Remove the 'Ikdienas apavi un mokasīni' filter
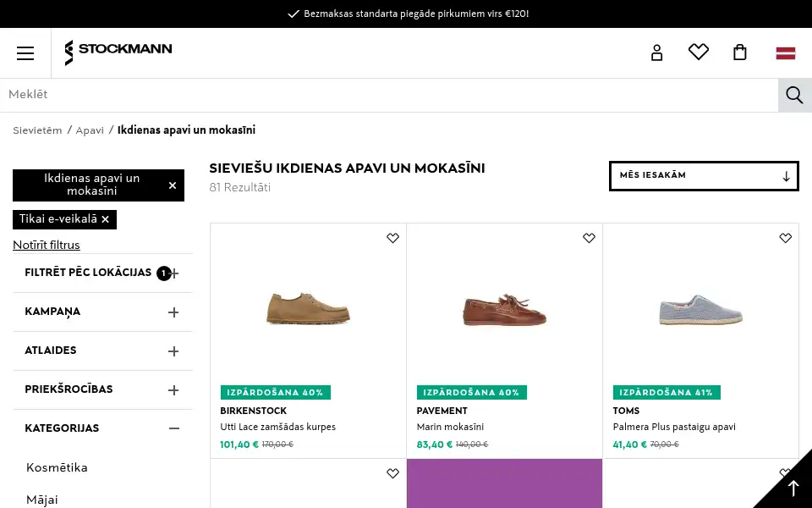 pos(173,185)
